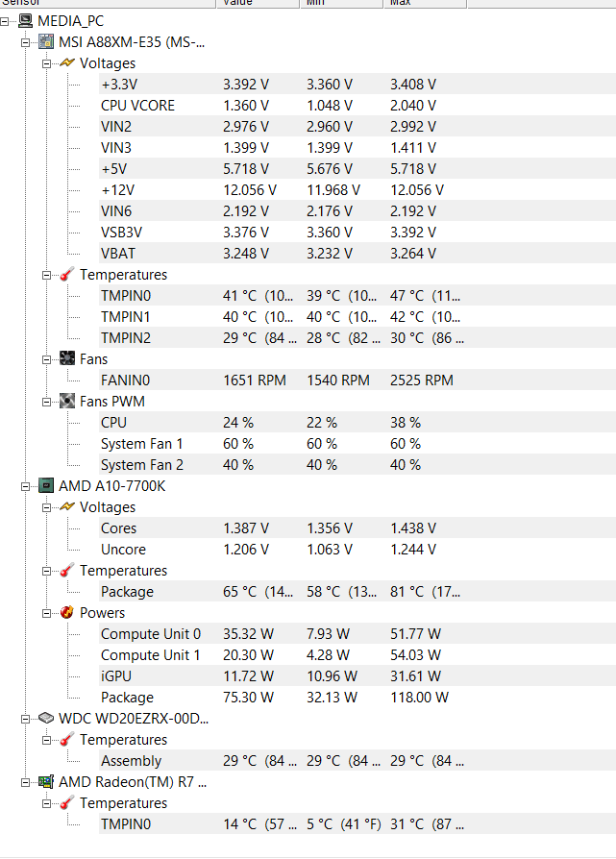Click the MSI A88XM-E35 motherboard icon
This screenshot has height=859, width=616.
[x=46, y=42]
